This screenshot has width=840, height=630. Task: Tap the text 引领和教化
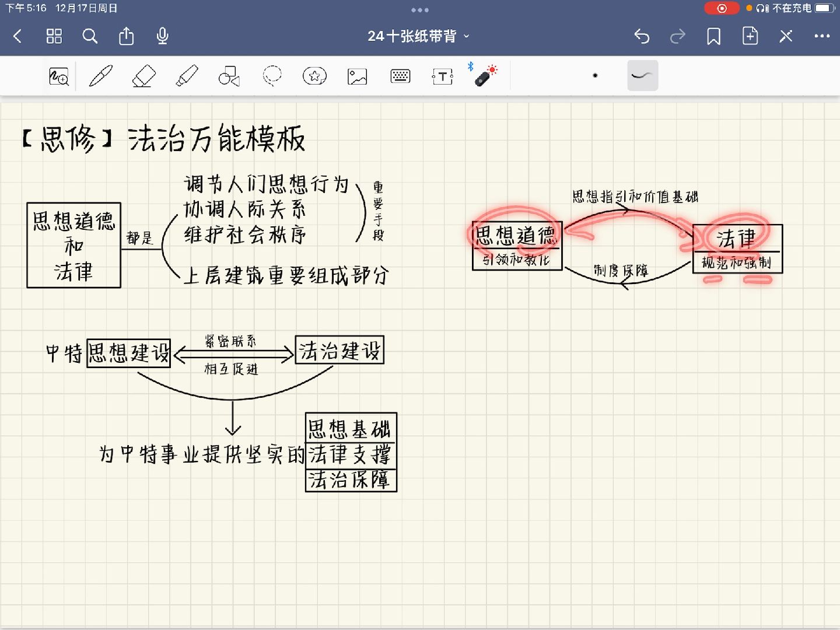(x=516, y=260)
